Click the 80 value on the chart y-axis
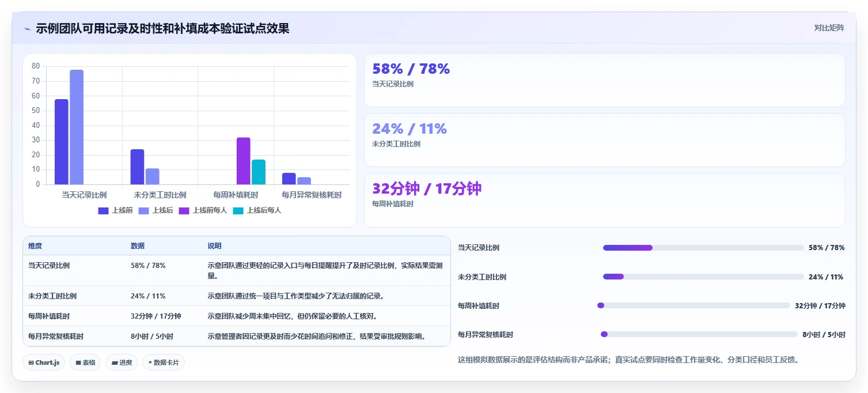 pyautogui.click(x=36, y=66)
